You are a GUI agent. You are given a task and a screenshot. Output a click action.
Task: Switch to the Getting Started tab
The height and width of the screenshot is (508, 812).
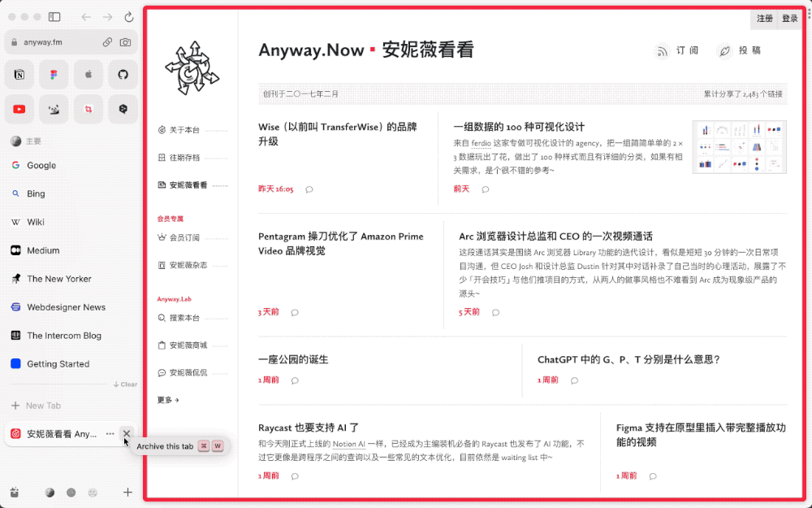click(x=57, y=363)
